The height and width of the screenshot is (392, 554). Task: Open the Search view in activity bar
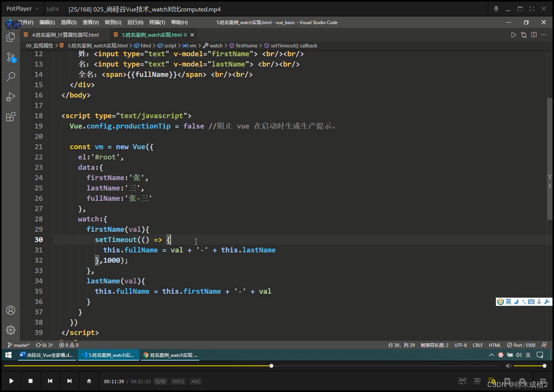11,77
